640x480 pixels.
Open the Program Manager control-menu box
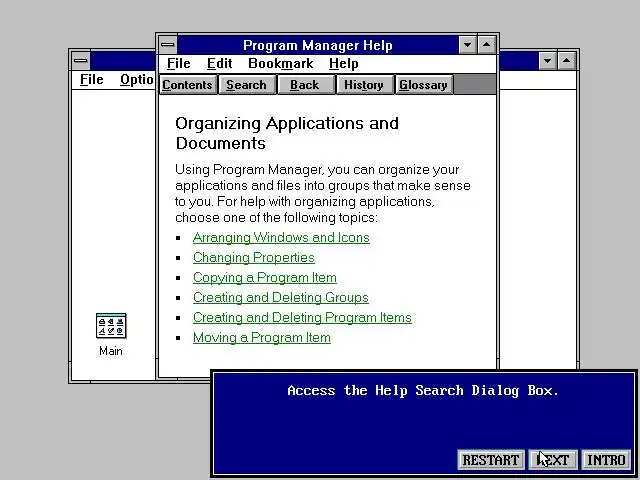coord(81,61)
